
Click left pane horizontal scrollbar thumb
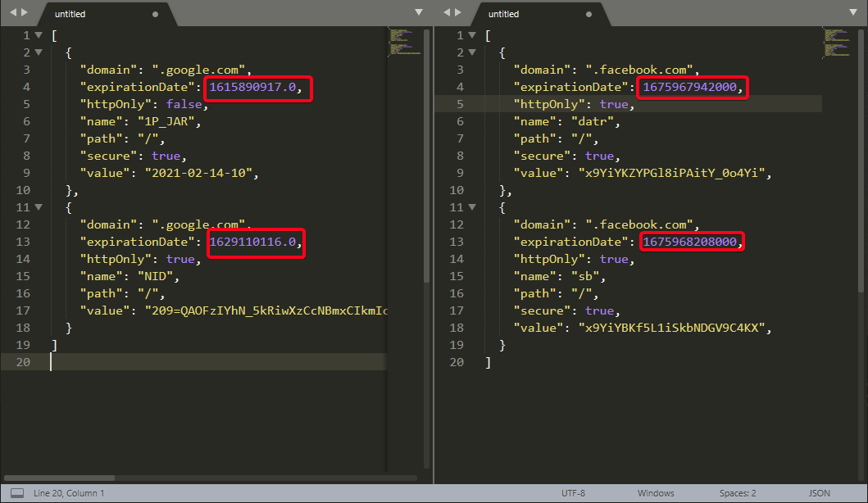coord(59,478)
